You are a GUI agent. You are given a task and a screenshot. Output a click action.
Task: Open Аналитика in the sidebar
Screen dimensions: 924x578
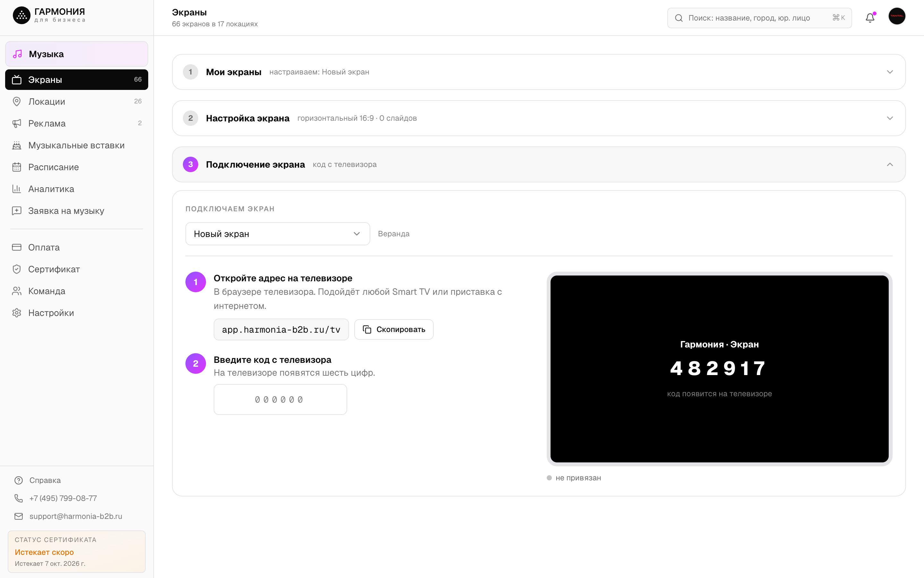coord(76,188)
